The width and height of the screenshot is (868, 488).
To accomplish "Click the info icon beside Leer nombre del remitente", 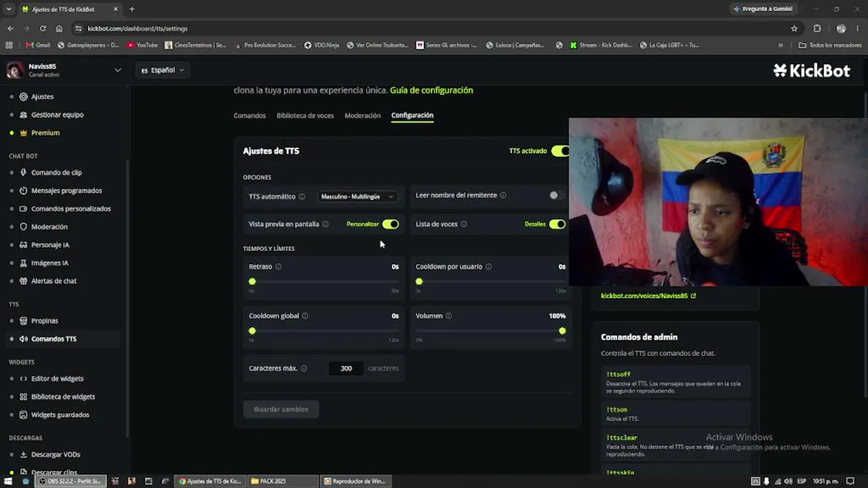I will click(503, 195).
